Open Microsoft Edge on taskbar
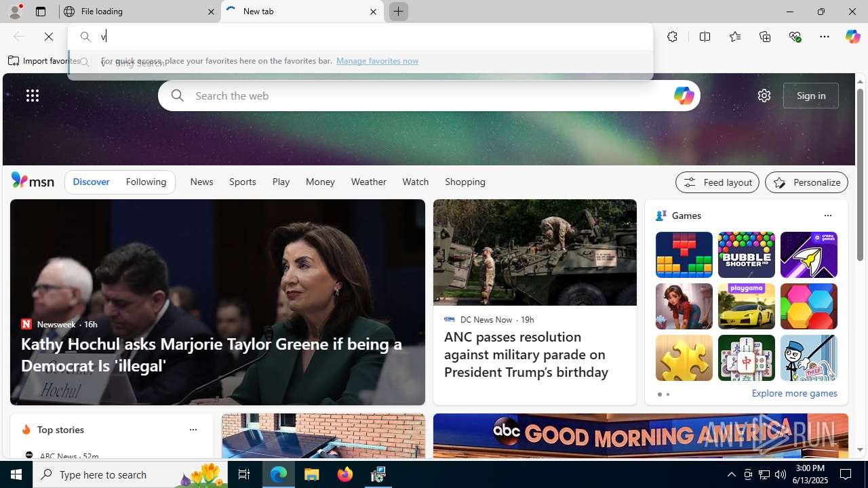The image size is (868, 488). pyautogui.click(x=279, y=474)
